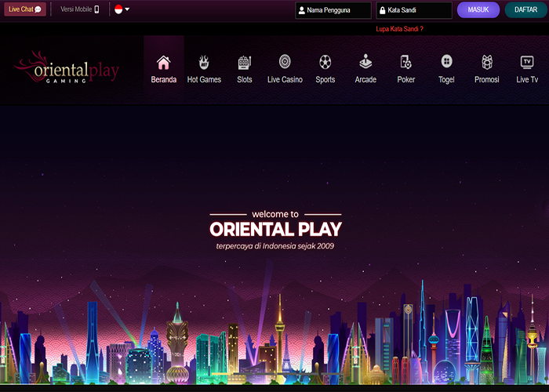Click the Indonesian flag icon

(118, 9)
